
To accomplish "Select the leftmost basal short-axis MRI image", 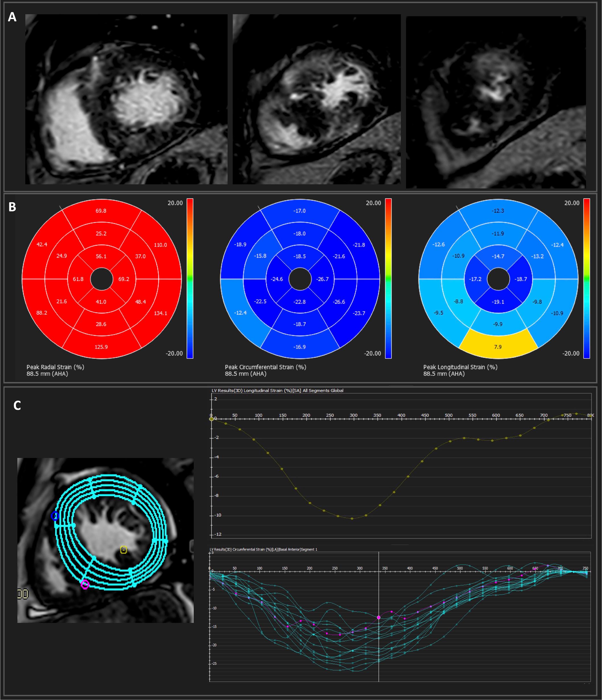I will click(126, 99).
